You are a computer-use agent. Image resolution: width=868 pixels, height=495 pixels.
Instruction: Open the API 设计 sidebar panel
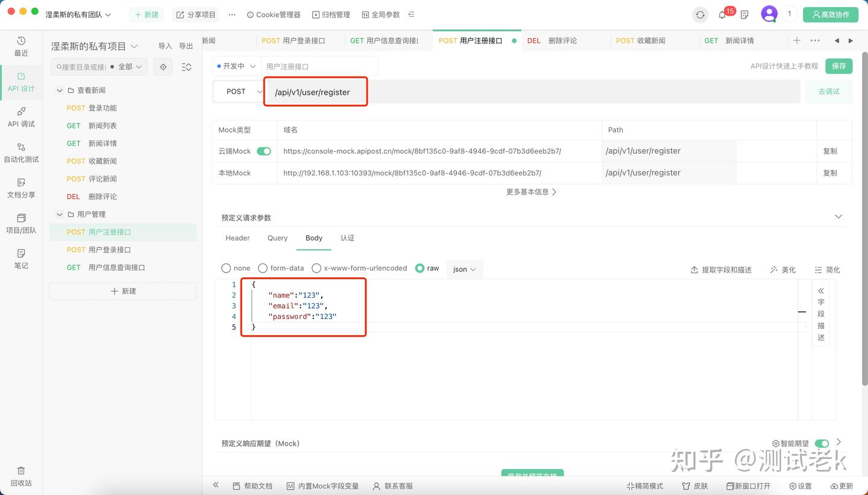pyautogui.click(x=21, y=83)
